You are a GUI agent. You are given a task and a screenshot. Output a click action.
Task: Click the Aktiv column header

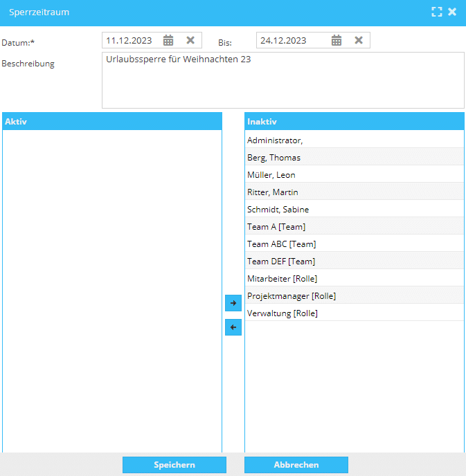(112, 122)
